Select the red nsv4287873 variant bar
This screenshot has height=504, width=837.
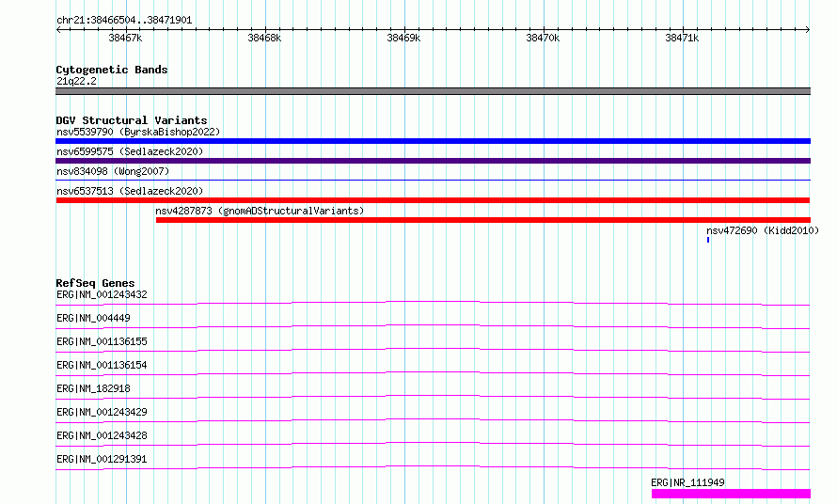point(483,220)
